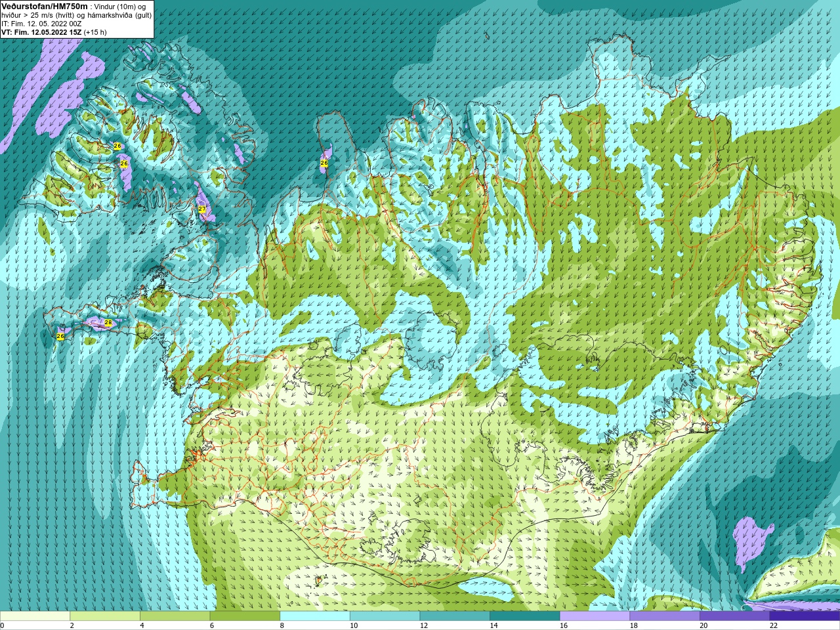Click the 'Vindur (10m) og' legend text
Screen dimensions: 840x630
pos(120,7)
